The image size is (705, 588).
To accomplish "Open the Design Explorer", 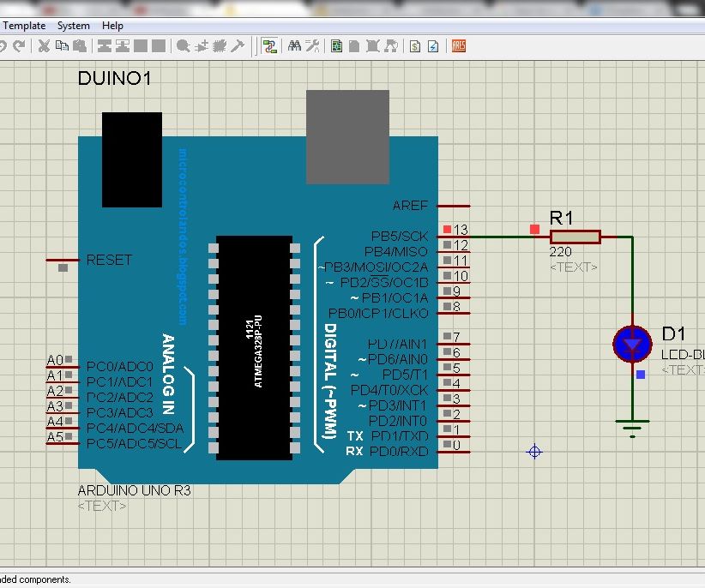I will (336, 45).
